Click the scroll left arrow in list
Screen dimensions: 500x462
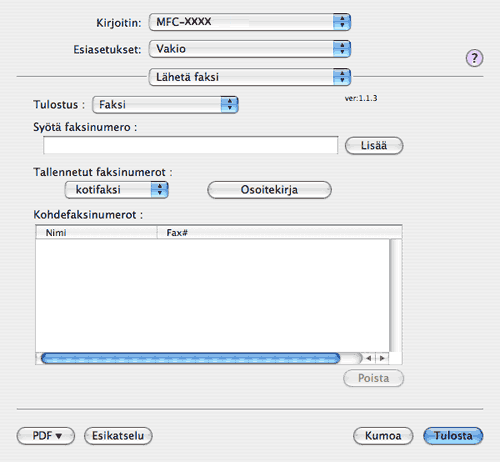pyautogui.click(x=369, y=358)
